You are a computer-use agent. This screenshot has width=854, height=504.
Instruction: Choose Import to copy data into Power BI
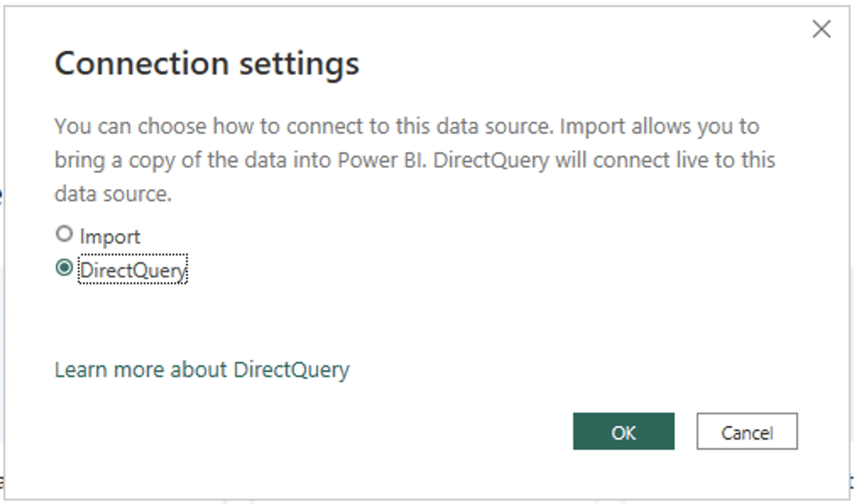(x=64, y=233)
